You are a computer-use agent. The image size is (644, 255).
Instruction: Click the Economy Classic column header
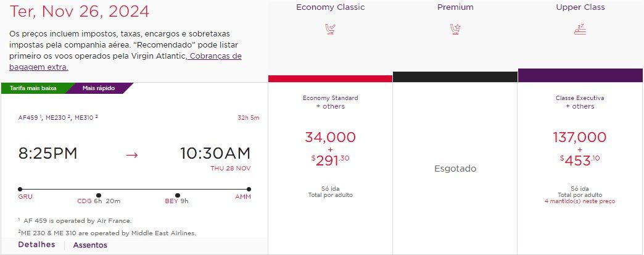[x=330, y=7]
